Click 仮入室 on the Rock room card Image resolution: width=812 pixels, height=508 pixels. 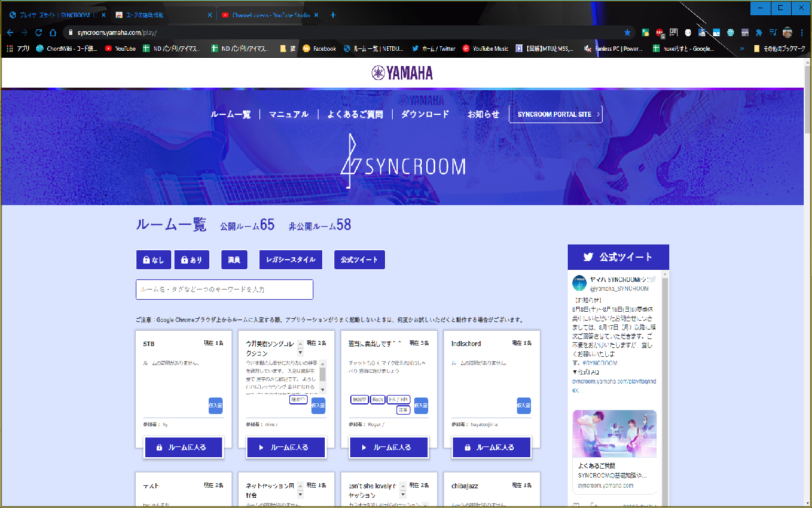click(x=421, y=405)
